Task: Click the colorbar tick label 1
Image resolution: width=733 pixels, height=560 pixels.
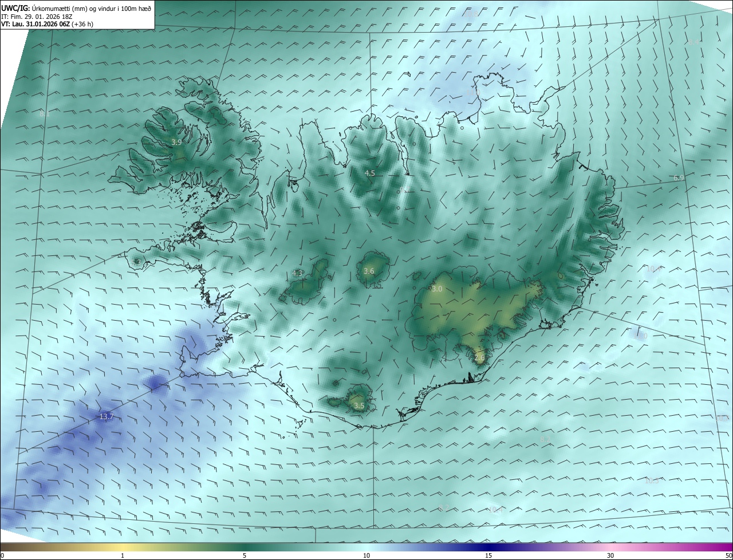Action: coord(123,555)
